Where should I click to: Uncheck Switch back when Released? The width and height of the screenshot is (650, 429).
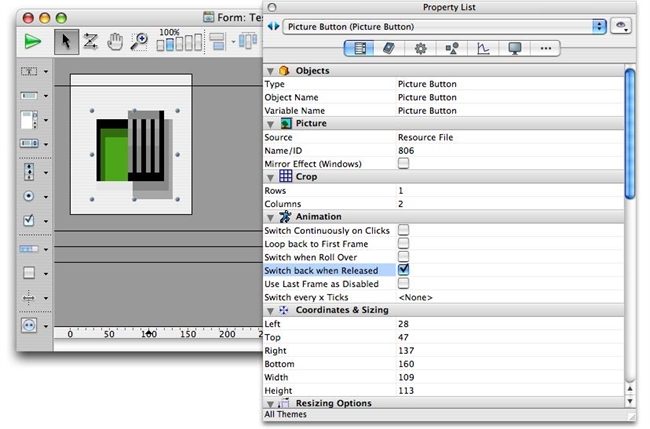click(404, 270)
